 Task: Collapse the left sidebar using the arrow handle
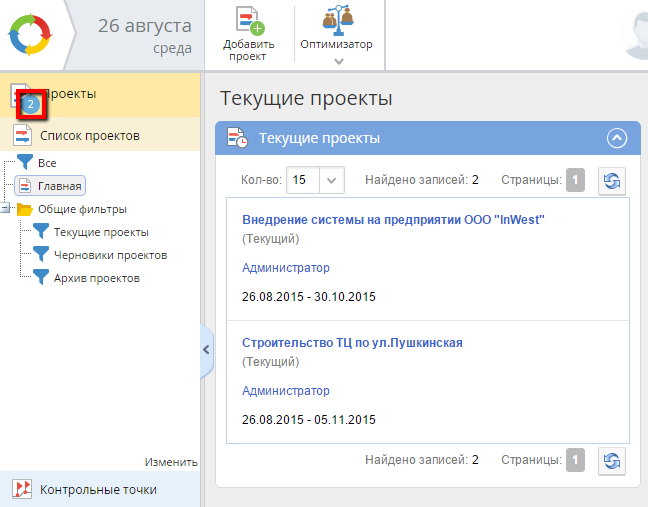[206, 350]
